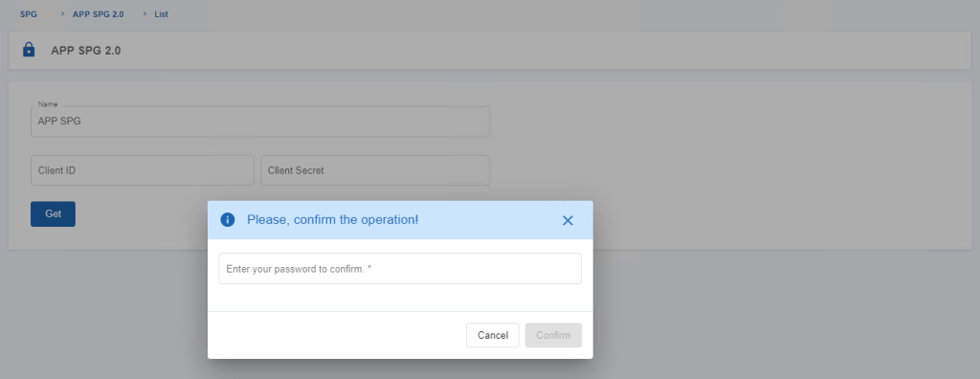This screenshot has height=379, width=980.
Task: Click the small Name label above field
Action: (48, 103)
